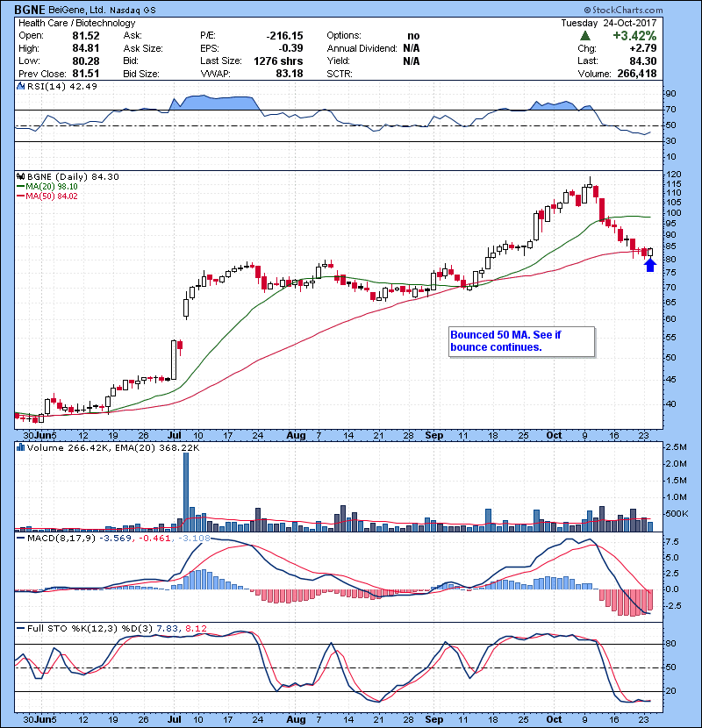Click the Annual Dividend N/A value
702x728 pixels.
pos(412,48)
